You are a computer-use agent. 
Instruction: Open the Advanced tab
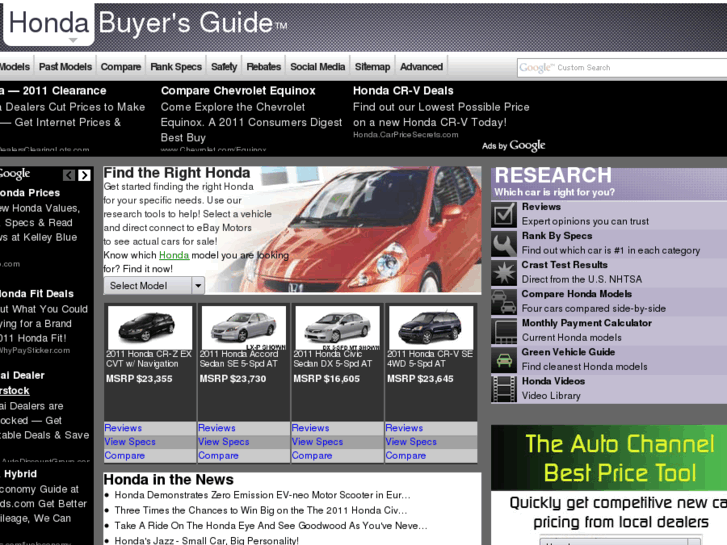[x=421, y=67]
